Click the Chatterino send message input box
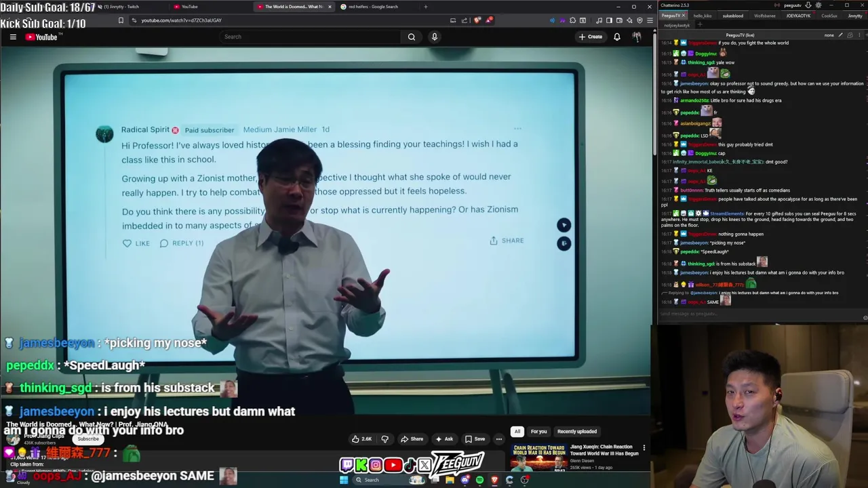 click(761, 314)
